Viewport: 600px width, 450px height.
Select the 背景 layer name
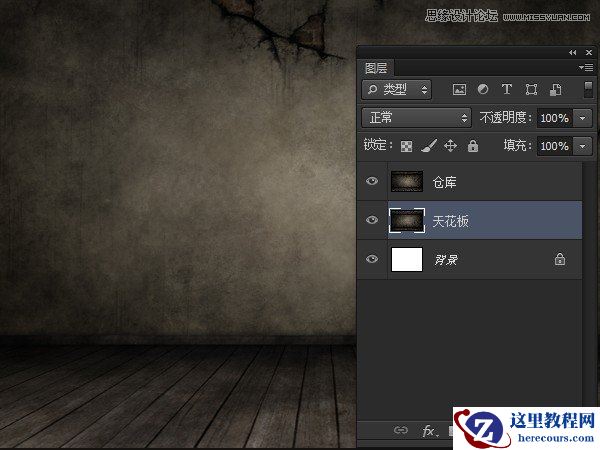point(446,260)
